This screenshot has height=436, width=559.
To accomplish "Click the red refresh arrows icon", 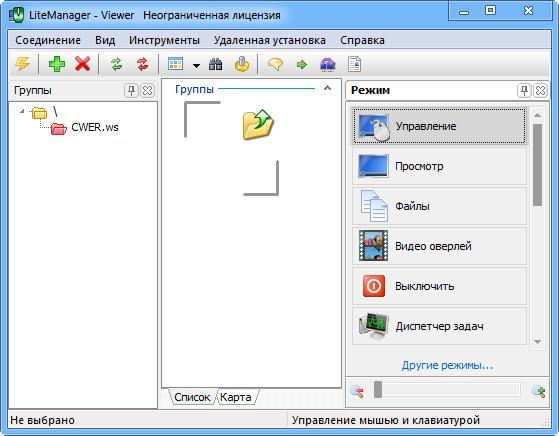I will pos(142,65).
